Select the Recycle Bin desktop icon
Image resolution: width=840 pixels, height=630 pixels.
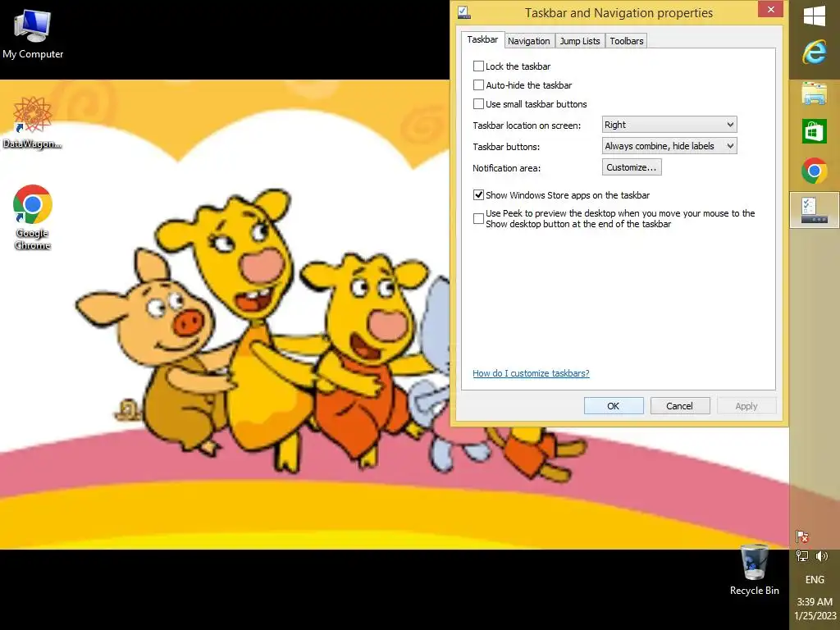coord(755,570)
